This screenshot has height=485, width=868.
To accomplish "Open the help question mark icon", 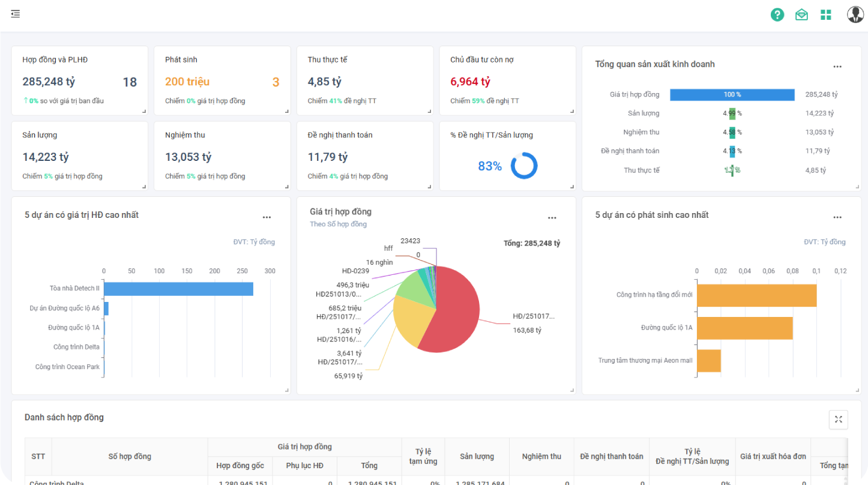I will point(777,15).
